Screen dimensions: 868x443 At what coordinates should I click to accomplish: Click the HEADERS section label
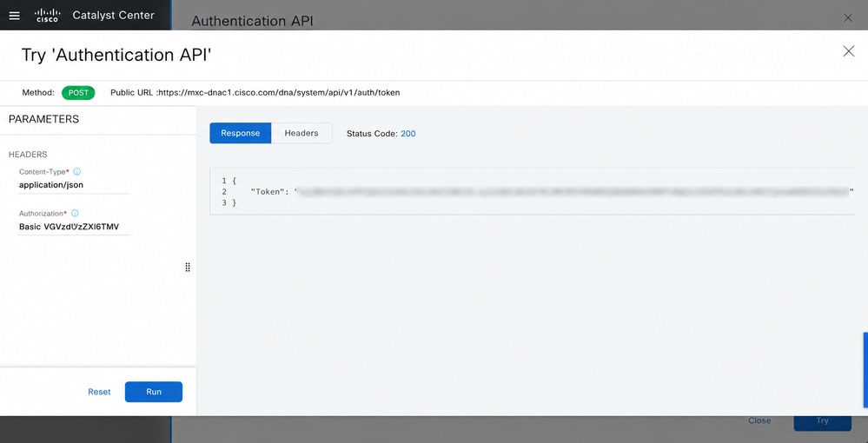[28, 155]
